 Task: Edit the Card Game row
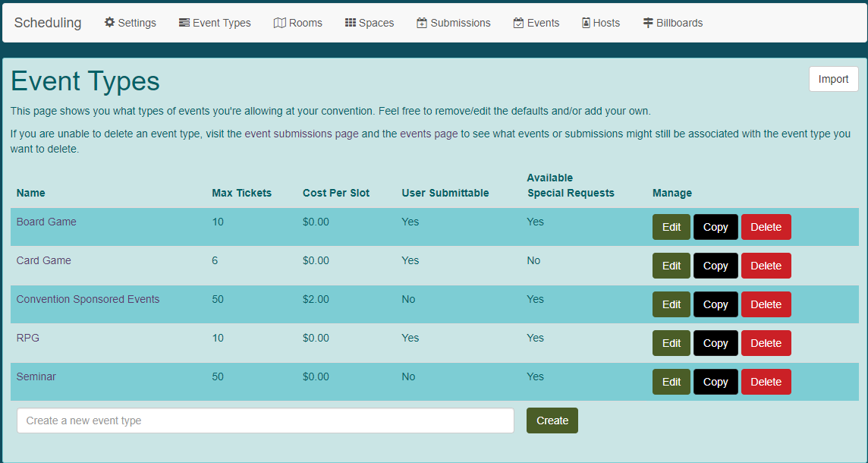tap(671, 266)
